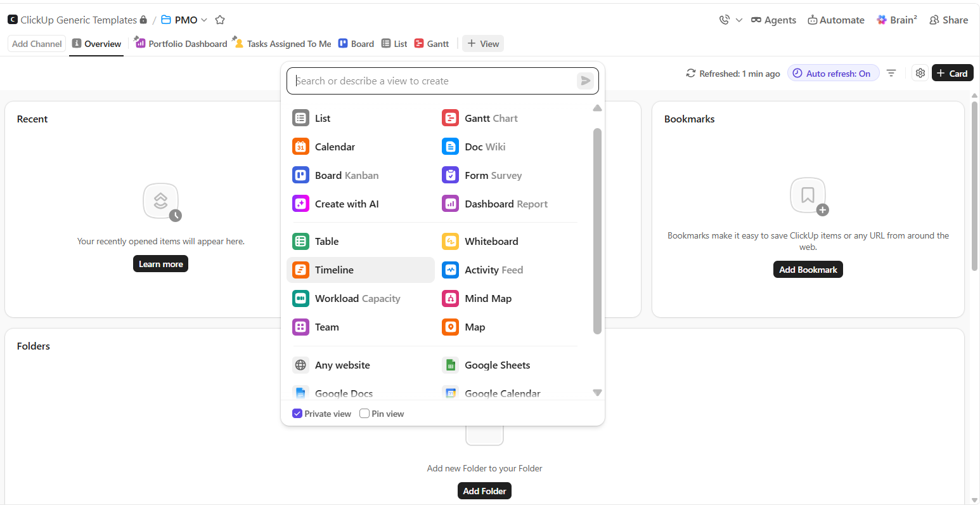Screen dimensions: 980x505
Task: Open the Share button
Action: point(948,20)
